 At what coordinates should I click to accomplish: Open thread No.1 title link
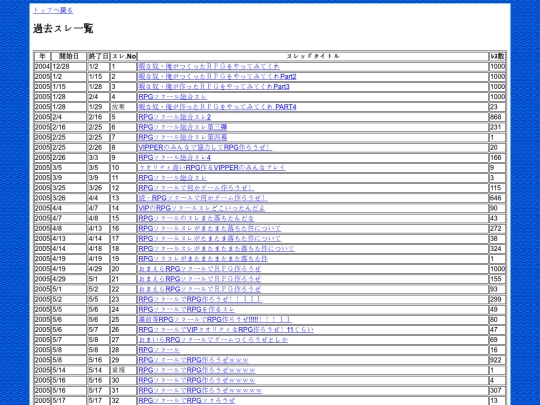(209, 66)
